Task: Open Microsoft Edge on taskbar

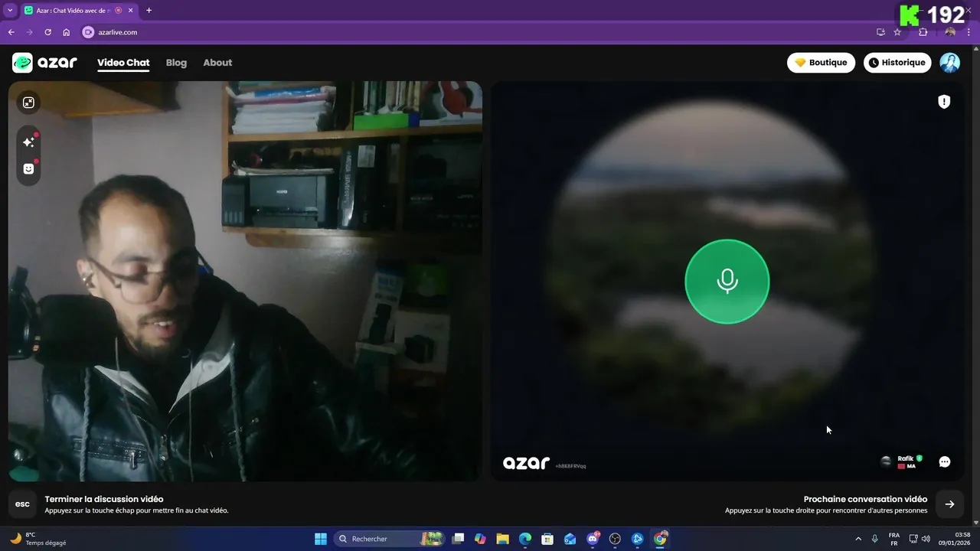Action: (x=525, y=539)
